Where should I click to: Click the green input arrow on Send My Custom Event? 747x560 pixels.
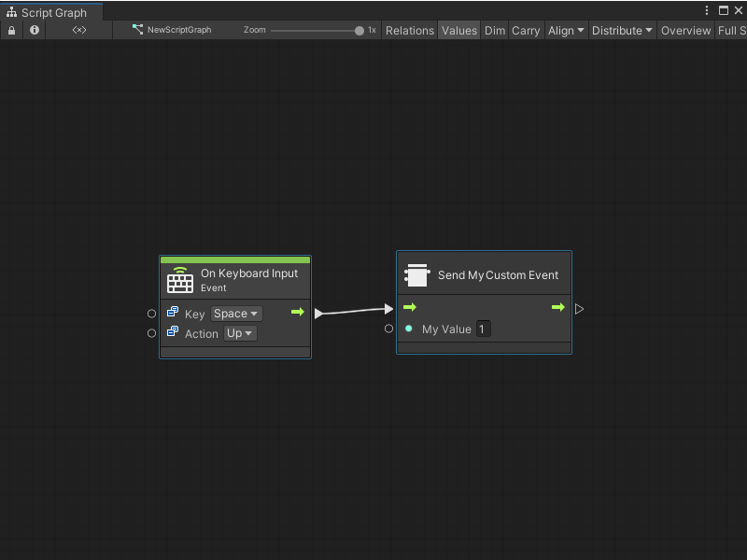point(410,307)
